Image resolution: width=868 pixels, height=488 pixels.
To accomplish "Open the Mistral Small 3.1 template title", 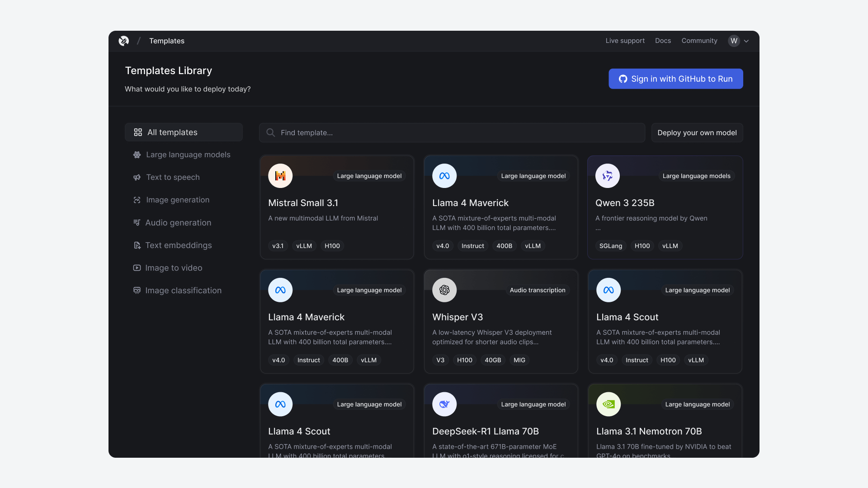I will (303, 203).
